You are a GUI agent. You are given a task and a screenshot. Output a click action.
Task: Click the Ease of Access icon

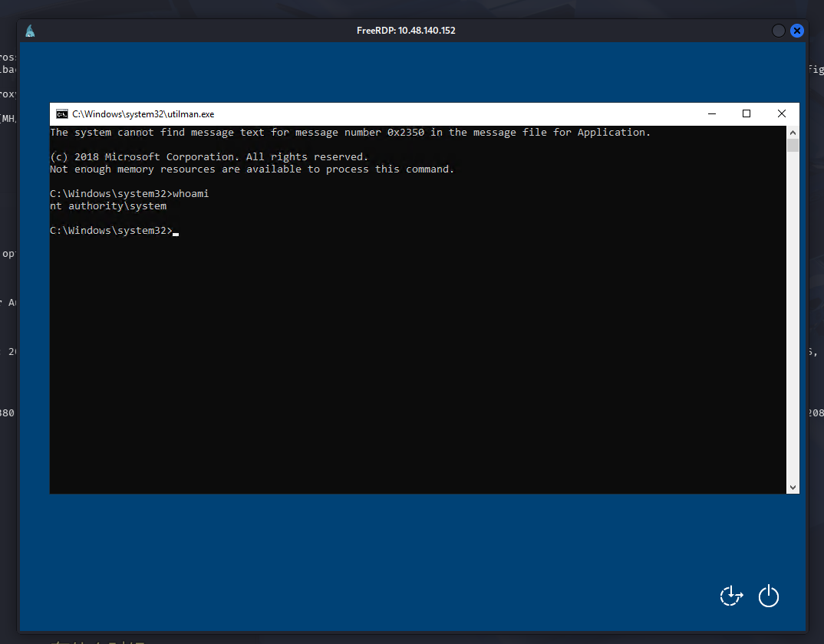(x=731, y=596)
